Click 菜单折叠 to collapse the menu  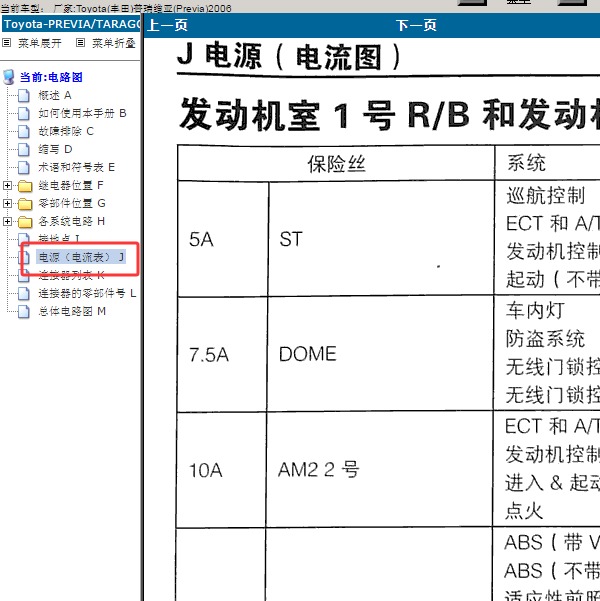(114, 43)
